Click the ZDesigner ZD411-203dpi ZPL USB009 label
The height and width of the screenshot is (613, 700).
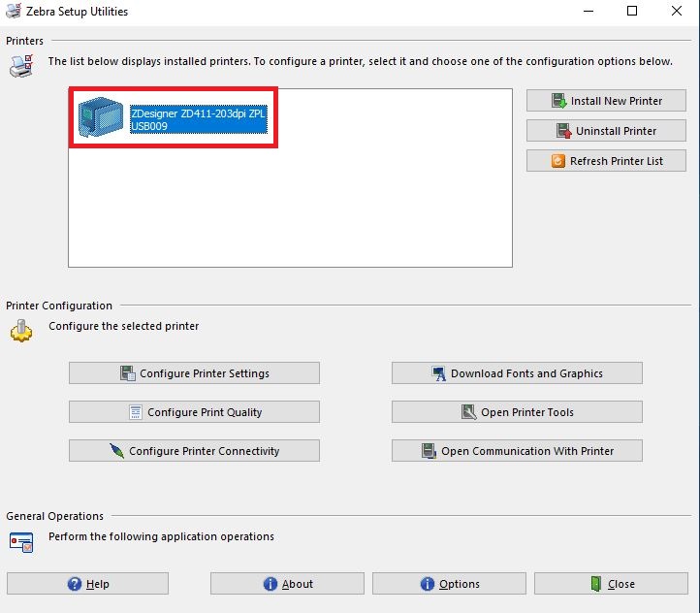point(199,119)
